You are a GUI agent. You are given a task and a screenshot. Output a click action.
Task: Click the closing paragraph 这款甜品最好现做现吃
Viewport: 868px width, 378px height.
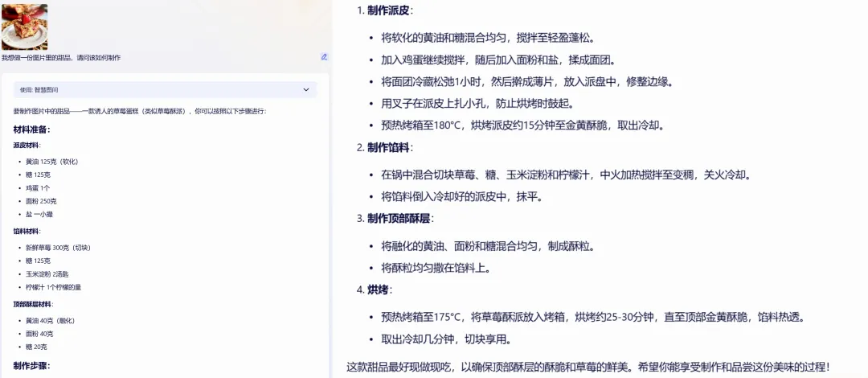(587, 367)
